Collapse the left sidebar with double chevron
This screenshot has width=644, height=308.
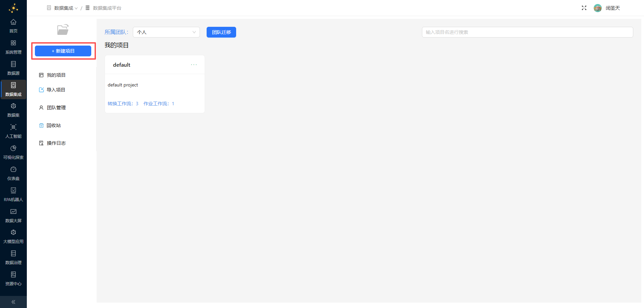click(x=13, y=302)
